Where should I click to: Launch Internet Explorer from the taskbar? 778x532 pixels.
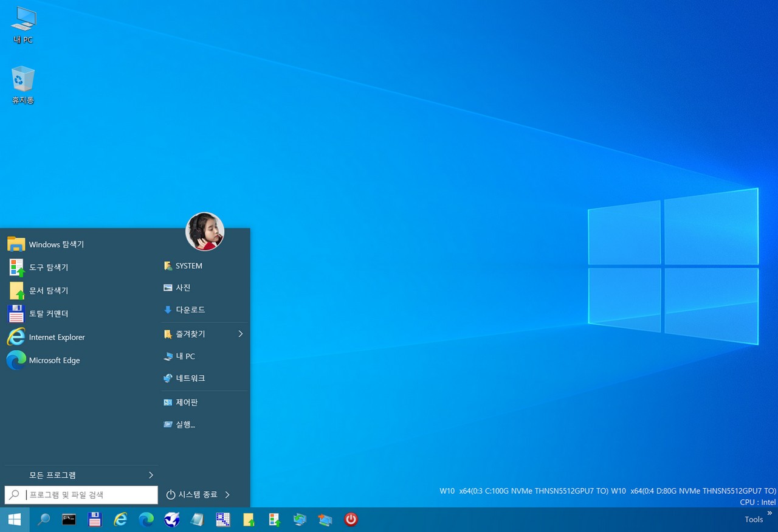[x=121, y=519]
